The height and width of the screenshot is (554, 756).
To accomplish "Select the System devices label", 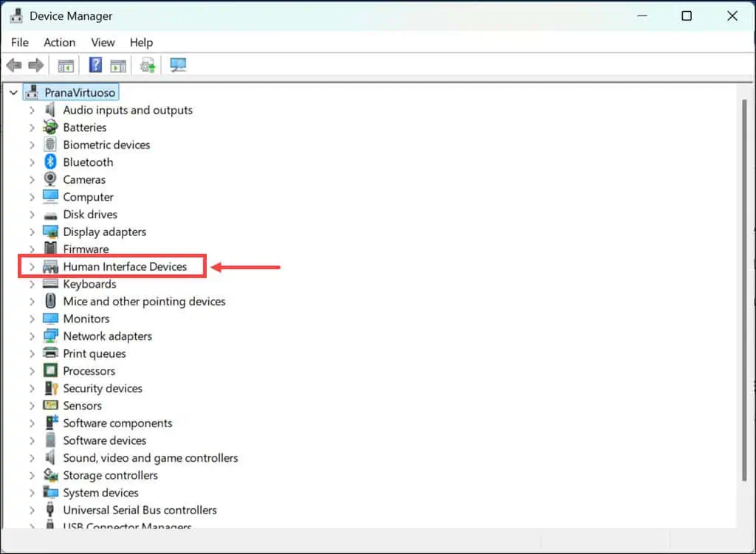I will [100, 492].
